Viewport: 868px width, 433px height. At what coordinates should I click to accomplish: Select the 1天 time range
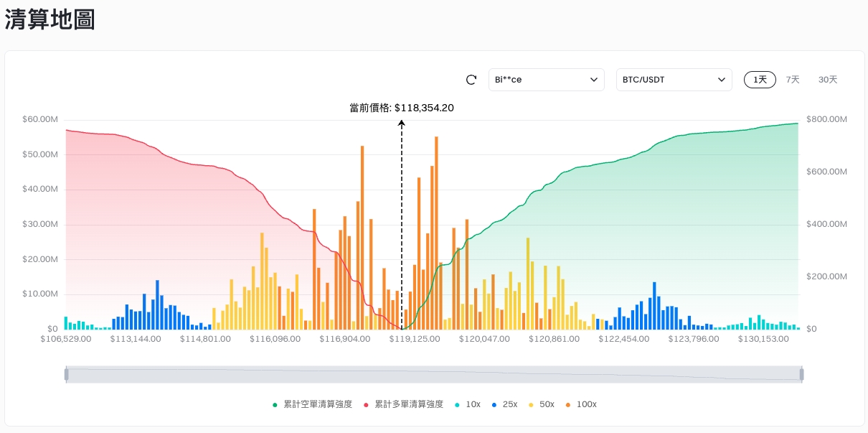coord(760,80)
